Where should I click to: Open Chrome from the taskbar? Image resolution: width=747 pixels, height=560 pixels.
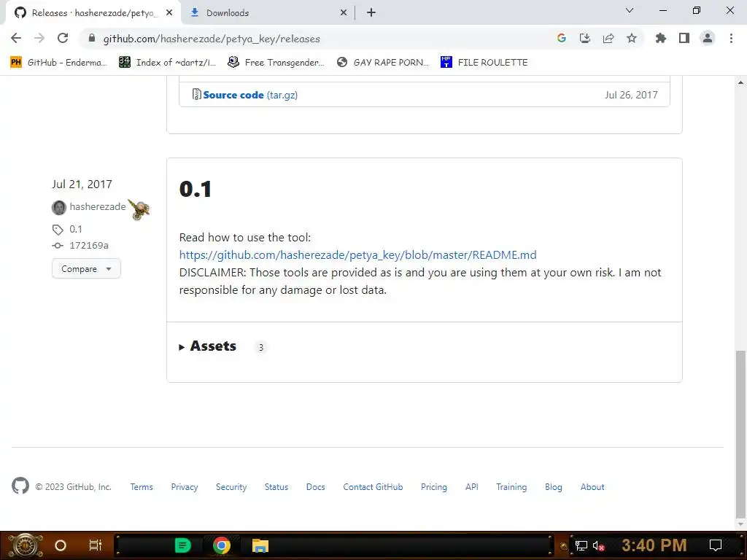click(x=222, y=545)
